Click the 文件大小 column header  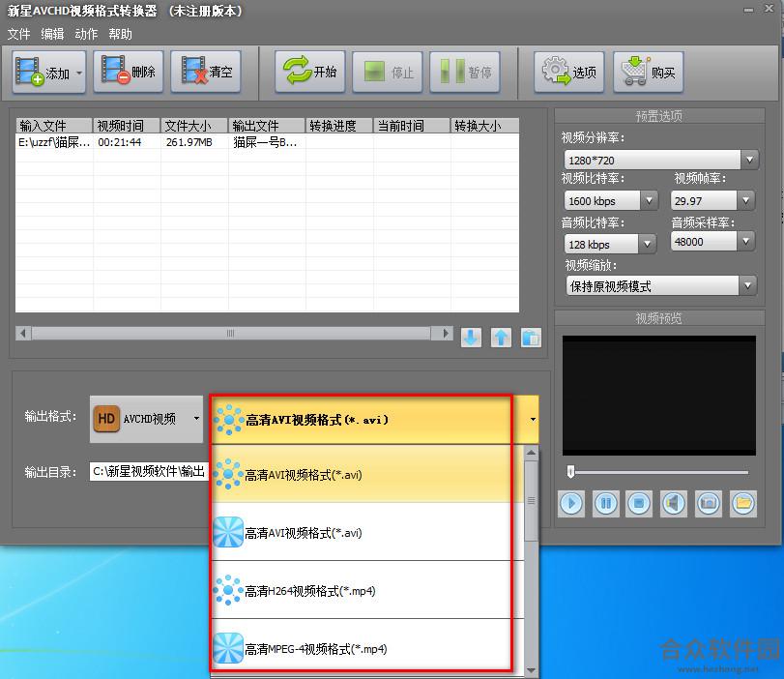click(194, 126)
